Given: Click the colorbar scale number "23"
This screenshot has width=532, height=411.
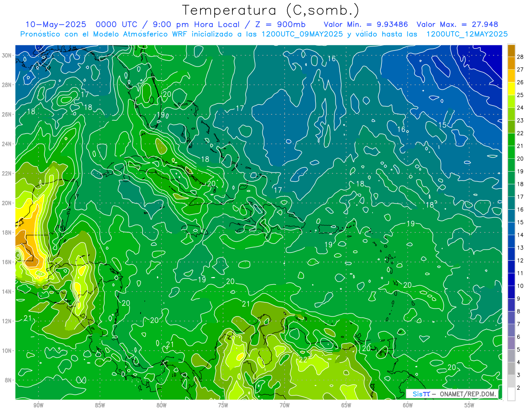Looking at the screenshot, I should point(520,121).
